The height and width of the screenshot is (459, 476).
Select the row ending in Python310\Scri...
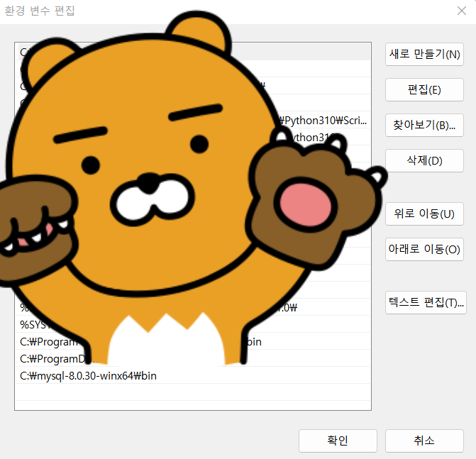coord(193,121)
